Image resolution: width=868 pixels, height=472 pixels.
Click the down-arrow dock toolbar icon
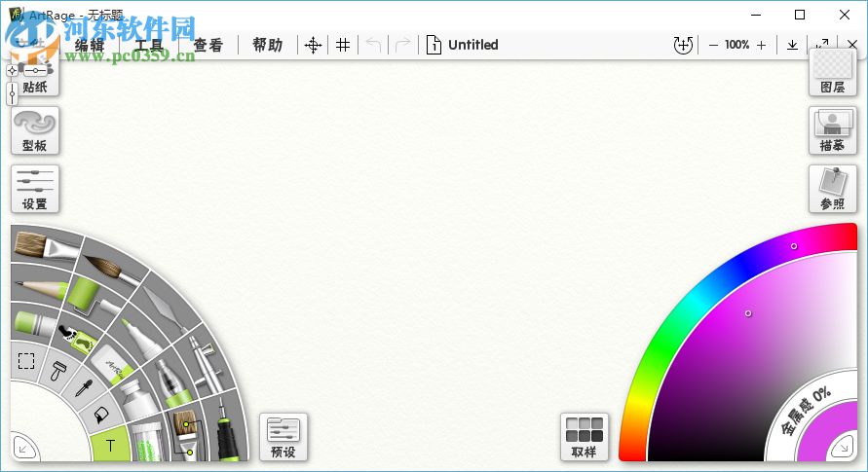(792, 45)
